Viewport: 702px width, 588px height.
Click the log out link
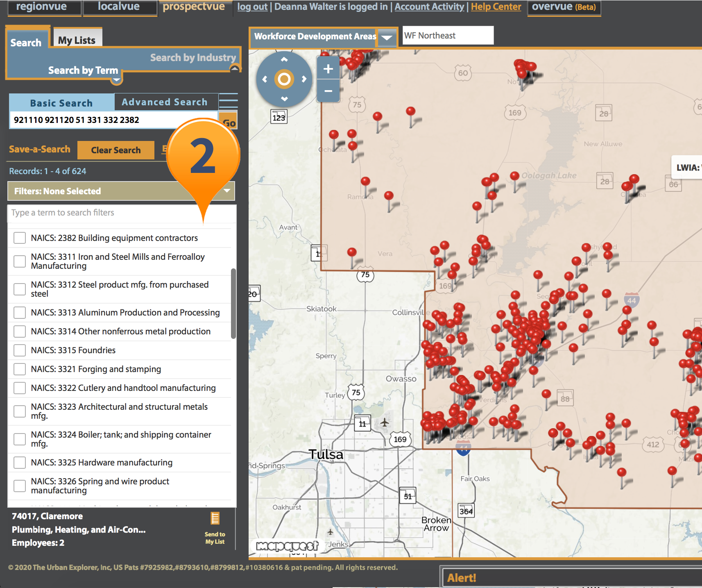[252, 7]
